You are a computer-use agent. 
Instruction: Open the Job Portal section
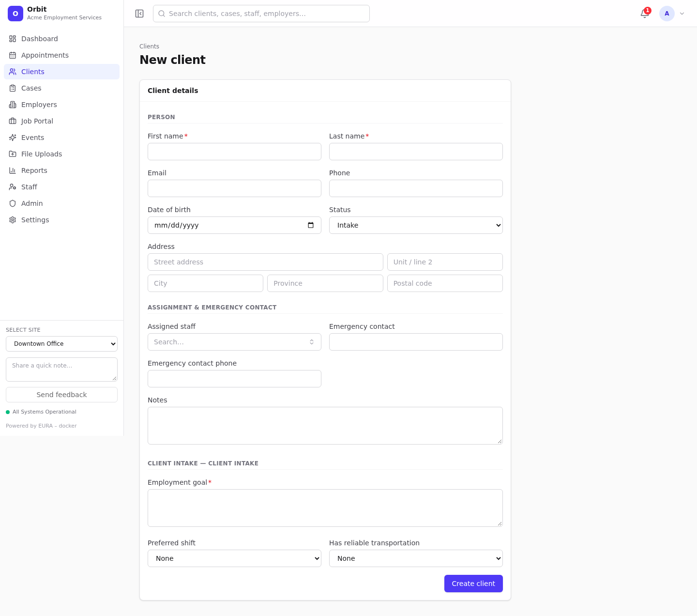click(x=61, y=121)
